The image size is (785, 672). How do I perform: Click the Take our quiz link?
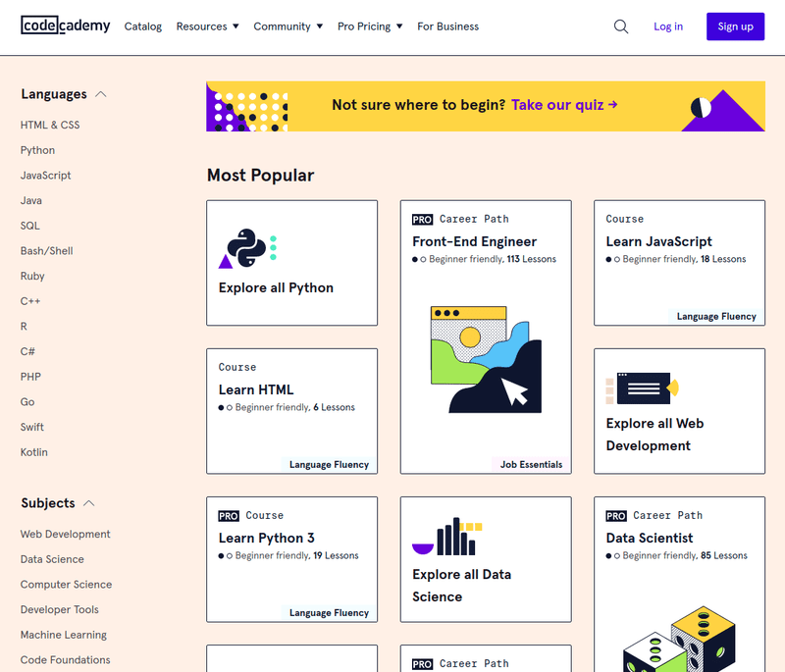click(x=564, y=105)
